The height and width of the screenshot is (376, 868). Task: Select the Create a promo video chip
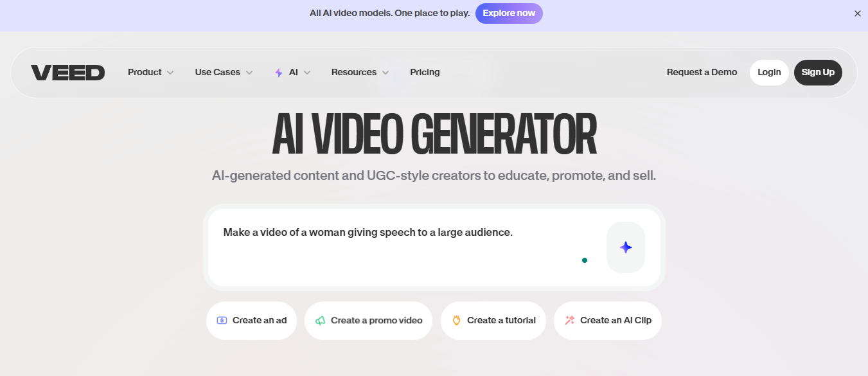click(x=368, y=320)
